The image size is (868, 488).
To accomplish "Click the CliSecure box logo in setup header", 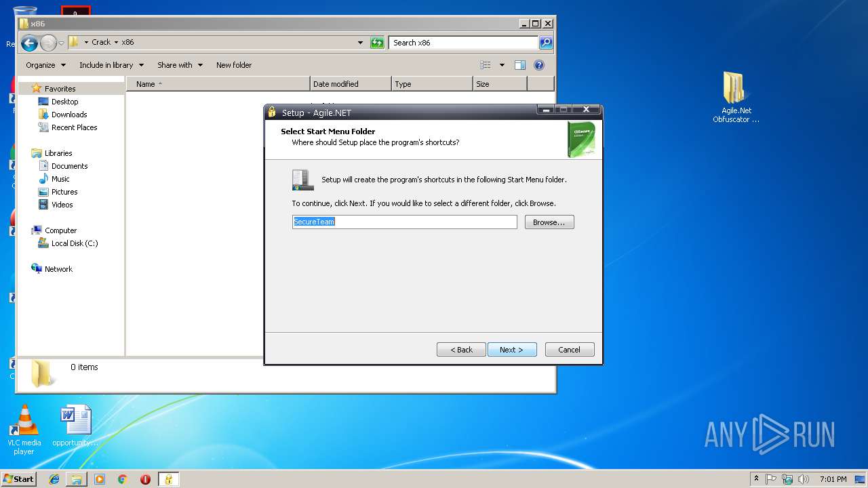I will click(581, 139).
